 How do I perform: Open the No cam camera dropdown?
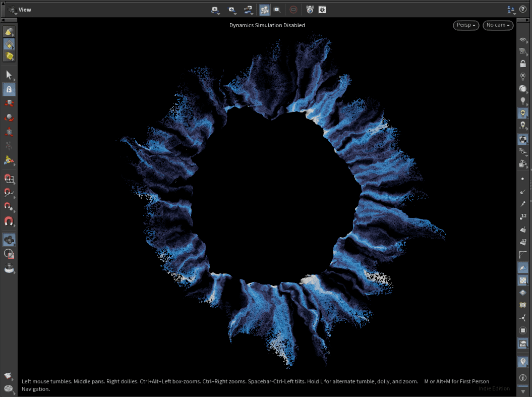click(x=498, y=25)
